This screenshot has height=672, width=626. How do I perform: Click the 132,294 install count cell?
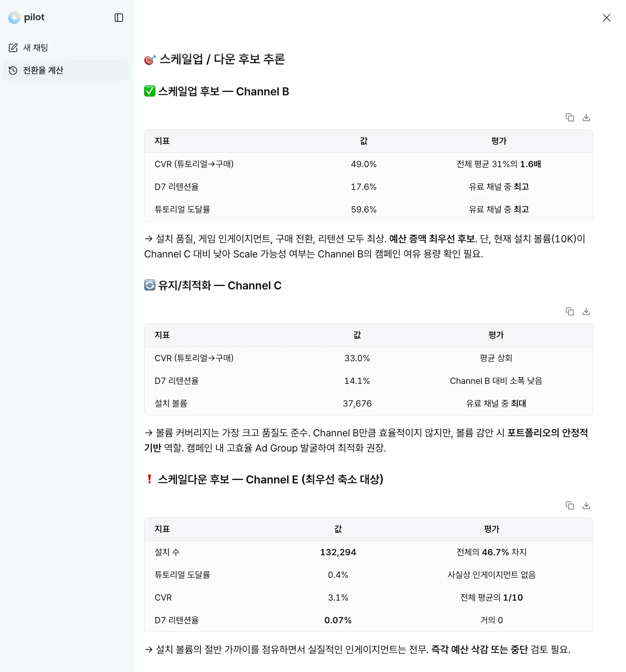tap(338, 552)
